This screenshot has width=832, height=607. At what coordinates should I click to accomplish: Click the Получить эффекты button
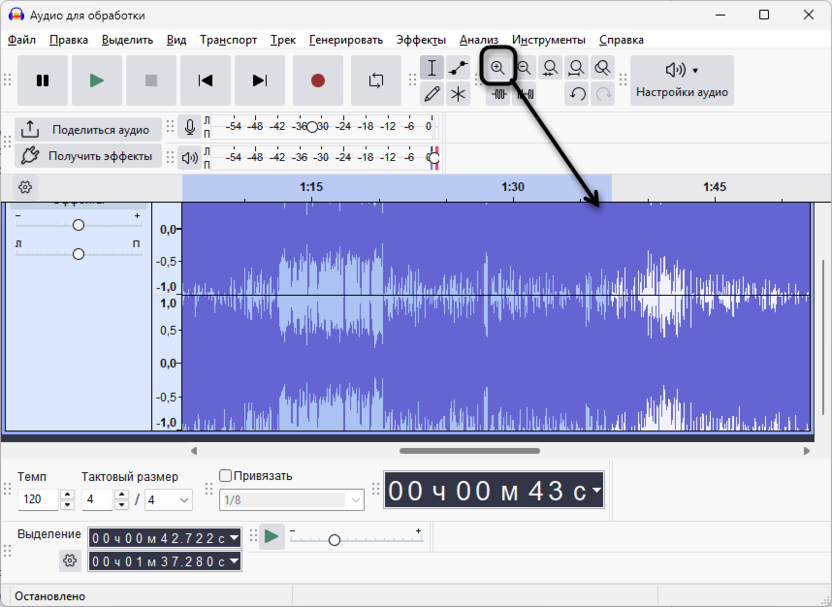click(87, 156)
